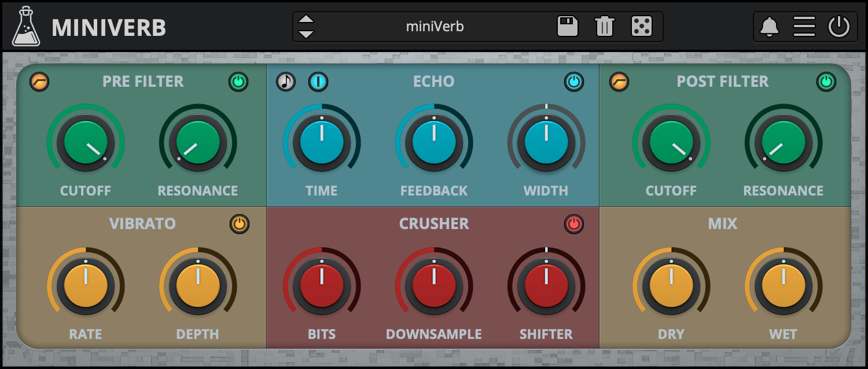Delete preset using trash can icon
Screen dimensions: 868x369
[604, 27]
